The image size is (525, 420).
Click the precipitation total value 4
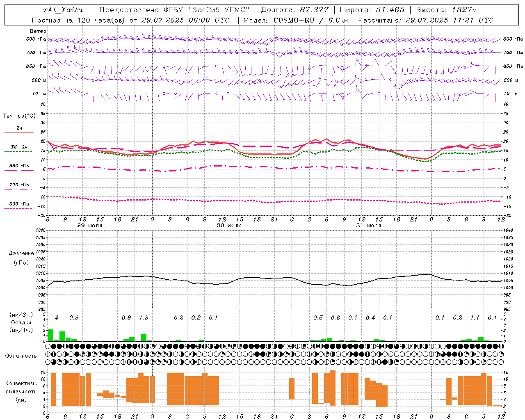click(57, 318)
